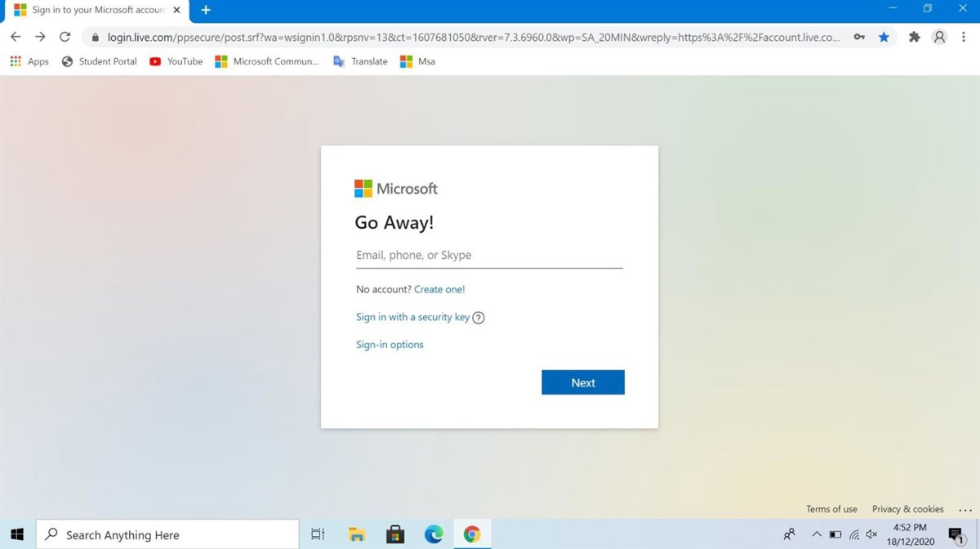
Task: Open Task View on the taskbar
Action: click(318, 535)
